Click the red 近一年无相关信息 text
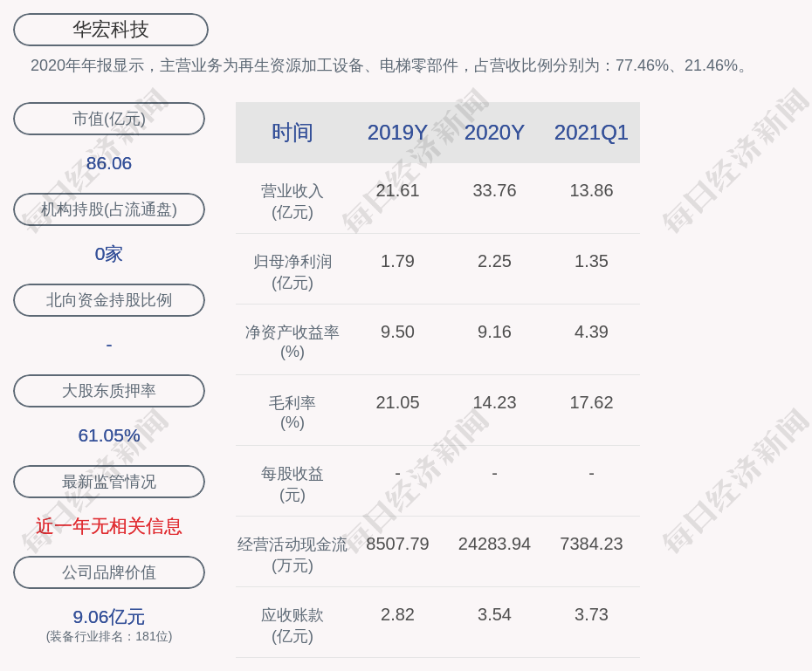The image size is (812, 671). pos(109,526)
